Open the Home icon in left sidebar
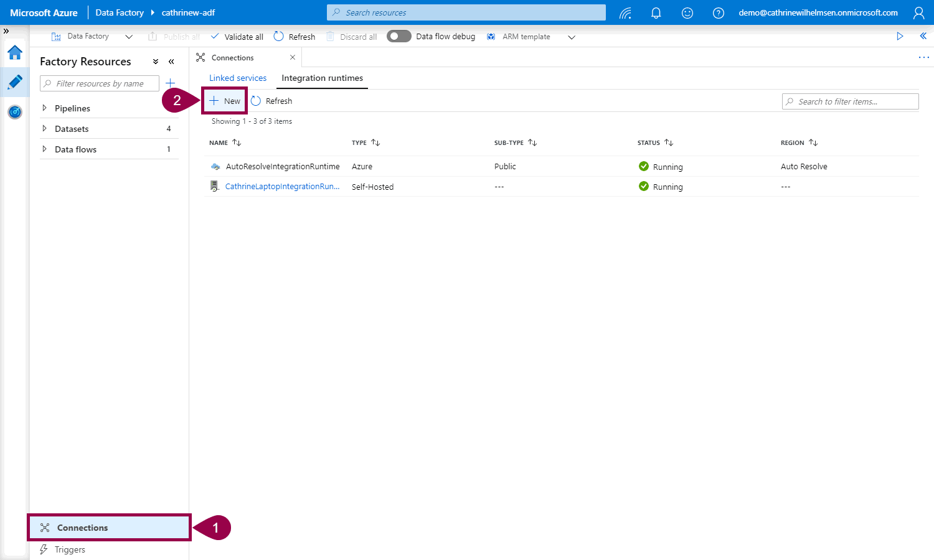 coord(15,53)
